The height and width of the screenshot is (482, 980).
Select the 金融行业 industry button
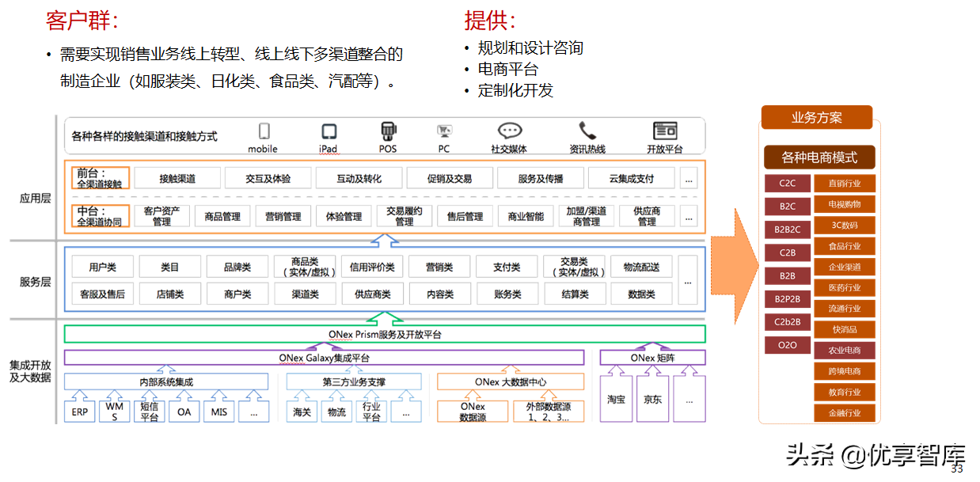tap(845, 412)
